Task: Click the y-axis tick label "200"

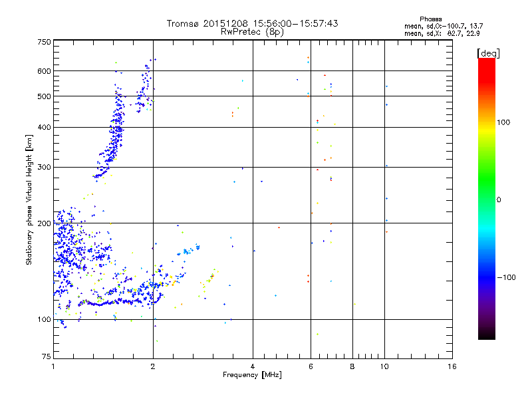Action: point(44,223)
